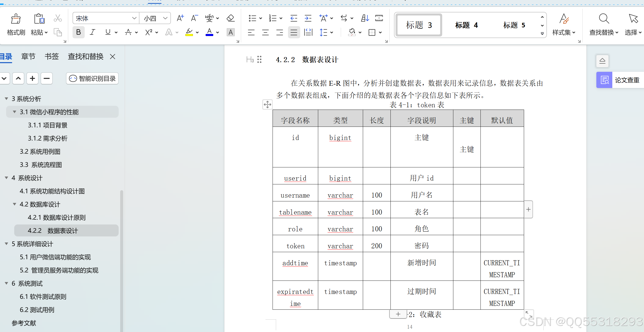Toggle strikethrough formatting button

tap(128, 32)
